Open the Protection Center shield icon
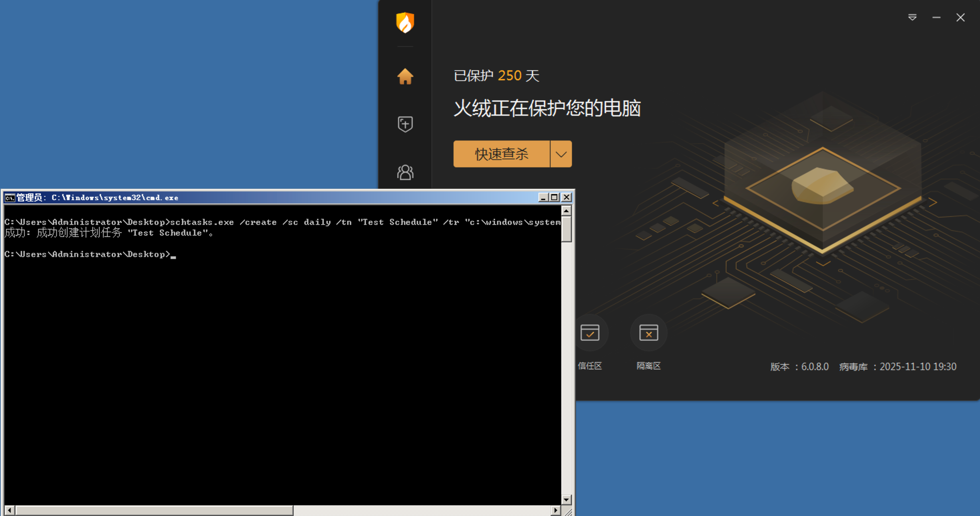The height and width of the screenshot is (516, 980). 405,124
